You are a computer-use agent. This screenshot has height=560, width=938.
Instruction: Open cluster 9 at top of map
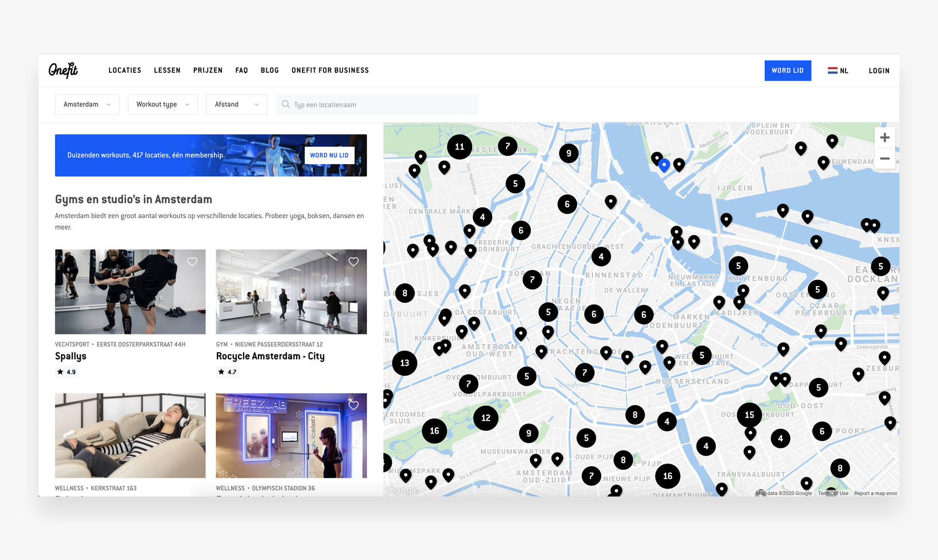click(x=569, y=153)
